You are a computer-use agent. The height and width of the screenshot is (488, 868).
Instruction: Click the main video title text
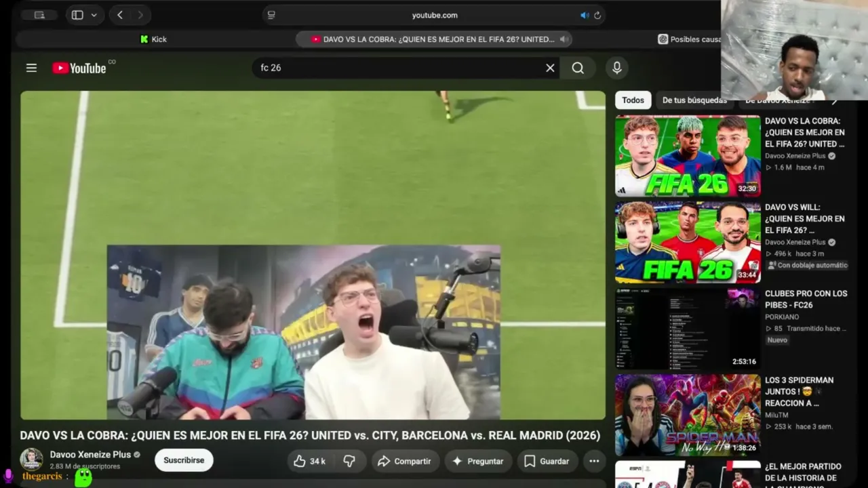coord(310,435)
